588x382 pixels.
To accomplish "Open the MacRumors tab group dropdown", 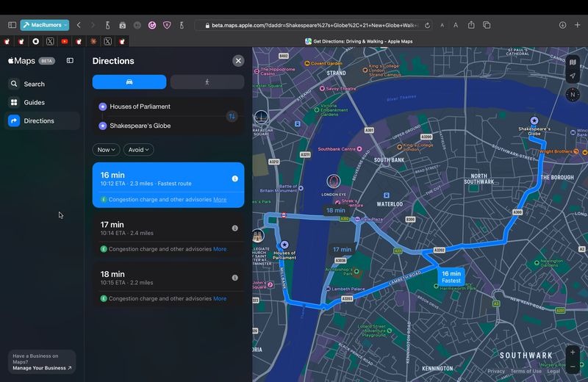I will pos(45,25).
